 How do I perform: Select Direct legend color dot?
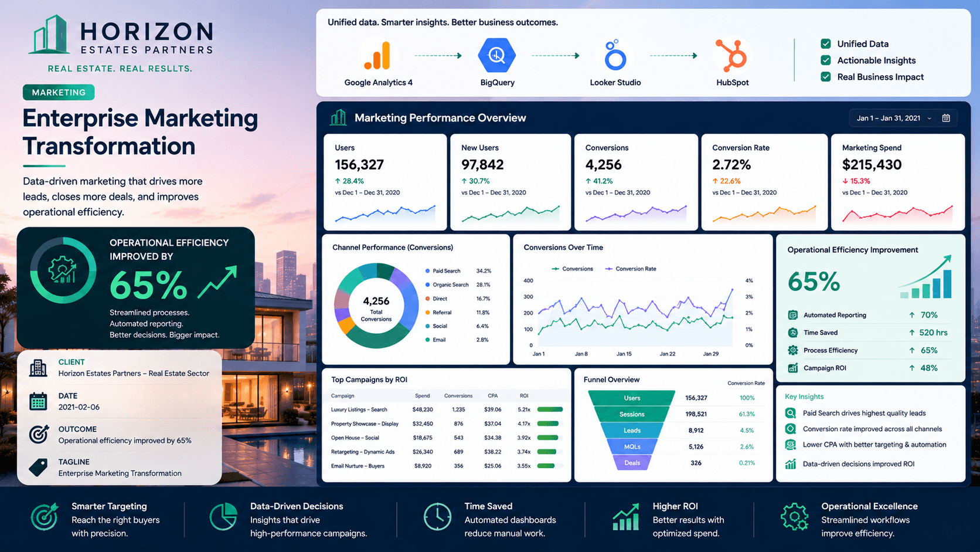tap(428, 299)
